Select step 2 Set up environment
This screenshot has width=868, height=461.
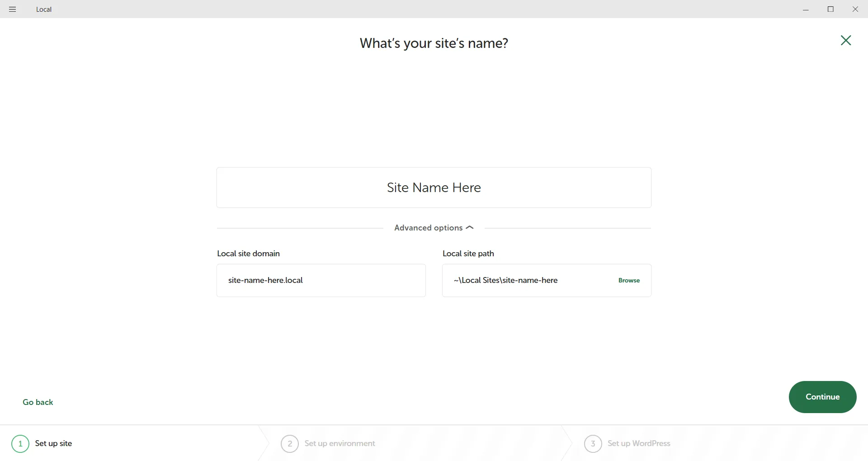point(328,443)
